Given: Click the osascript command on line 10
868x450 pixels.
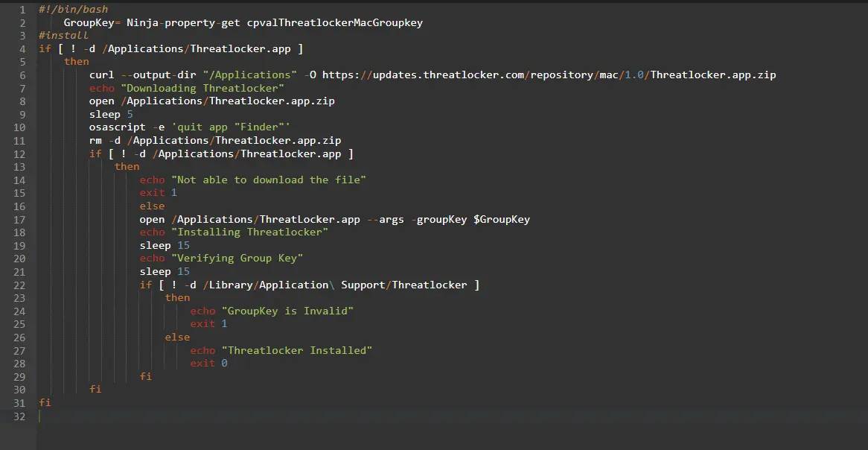Looking at the screenshot, I should (190, 127).
